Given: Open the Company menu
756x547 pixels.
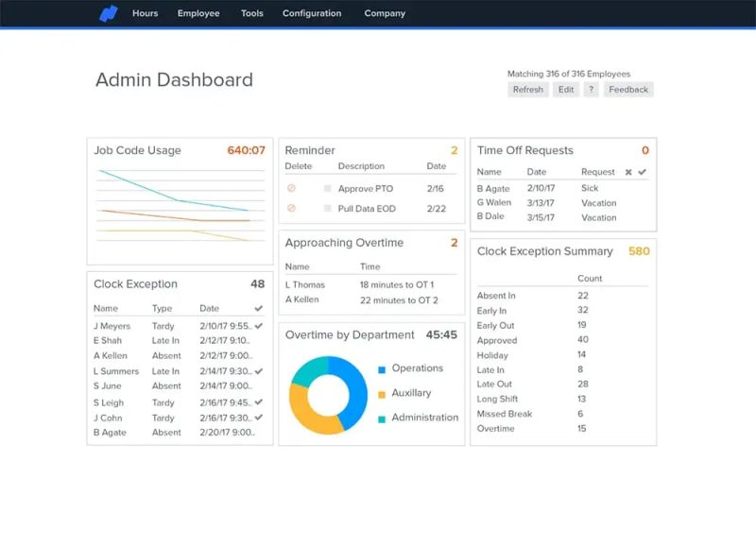Looking at the screenshot, I should pos(384,13).
